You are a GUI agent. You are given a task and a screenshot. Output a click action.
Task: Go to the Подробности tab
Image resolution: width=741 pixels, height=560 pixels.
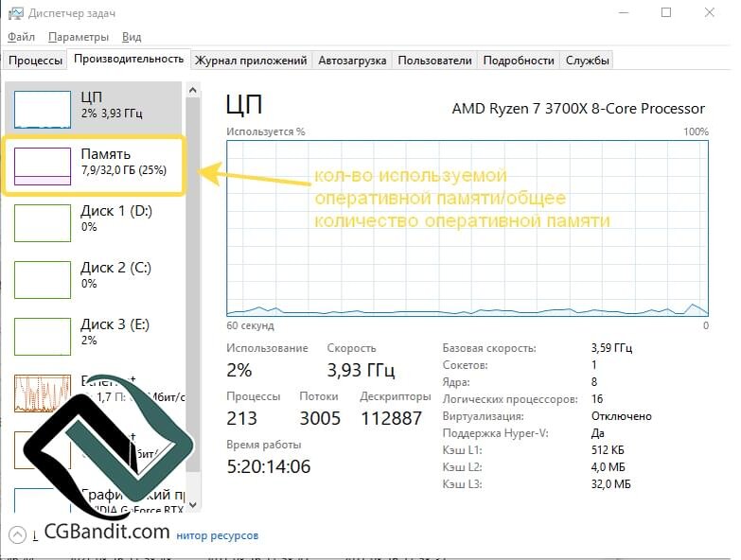click(x=519, y=61)
